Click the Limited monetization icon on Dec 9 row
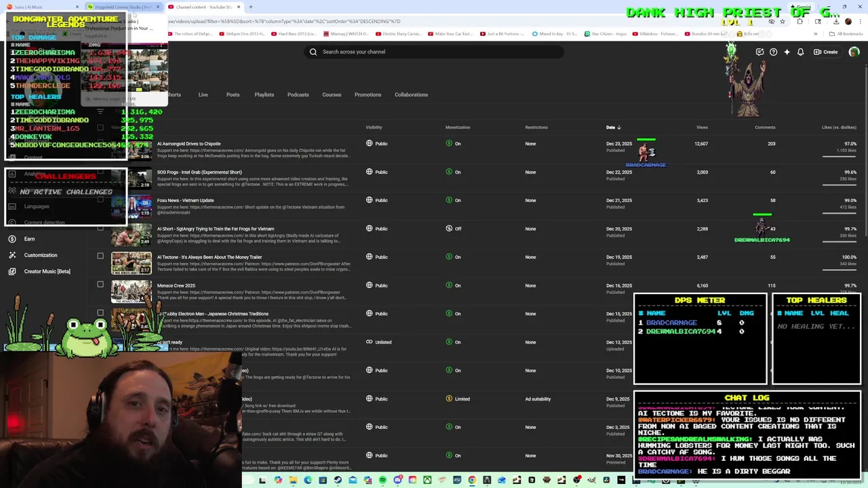868x488 pixels. pos(449,399)
